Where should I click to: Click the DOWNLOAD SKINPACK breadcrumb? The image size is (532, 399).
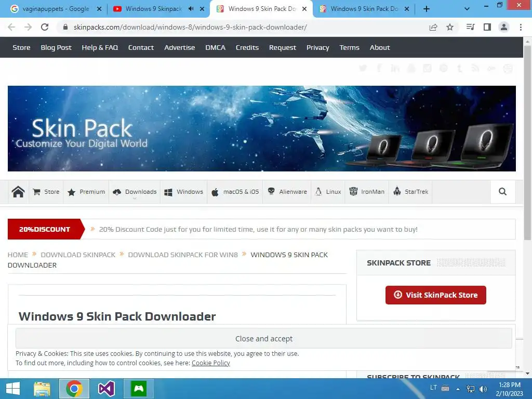[x=78, y=255]
